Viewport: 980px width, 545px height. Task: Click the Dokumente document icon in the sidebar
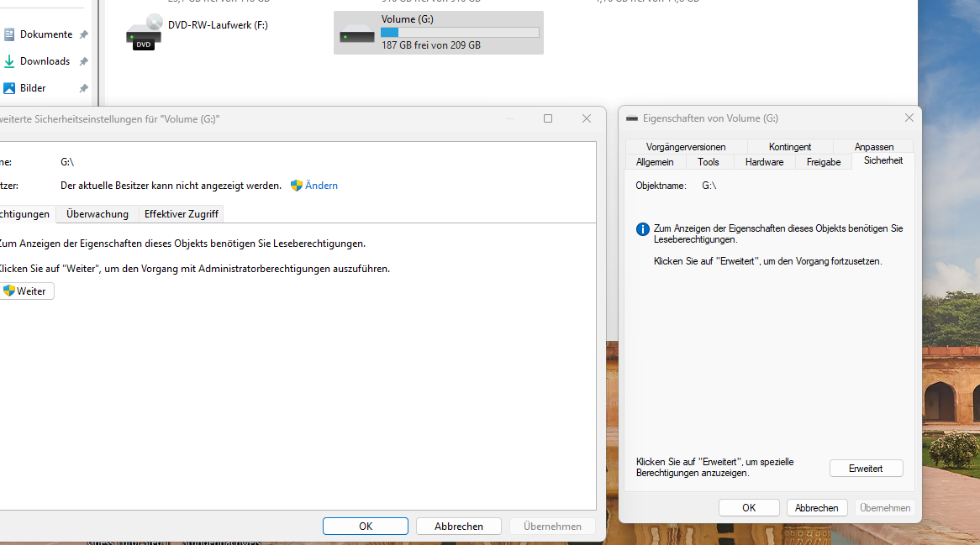click(9, 34)
